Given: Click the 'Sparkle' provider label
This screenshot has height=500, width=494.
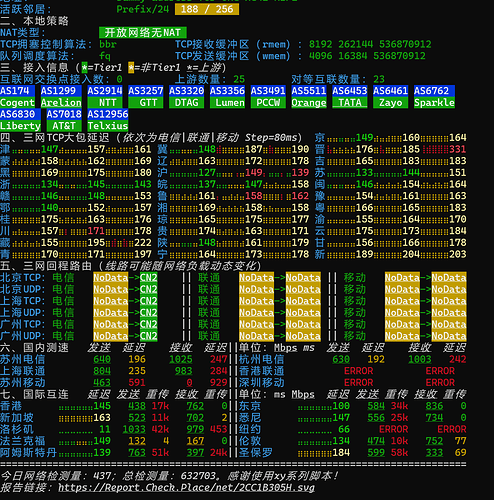Looking at the screenshot, I should tap(434, 102).
